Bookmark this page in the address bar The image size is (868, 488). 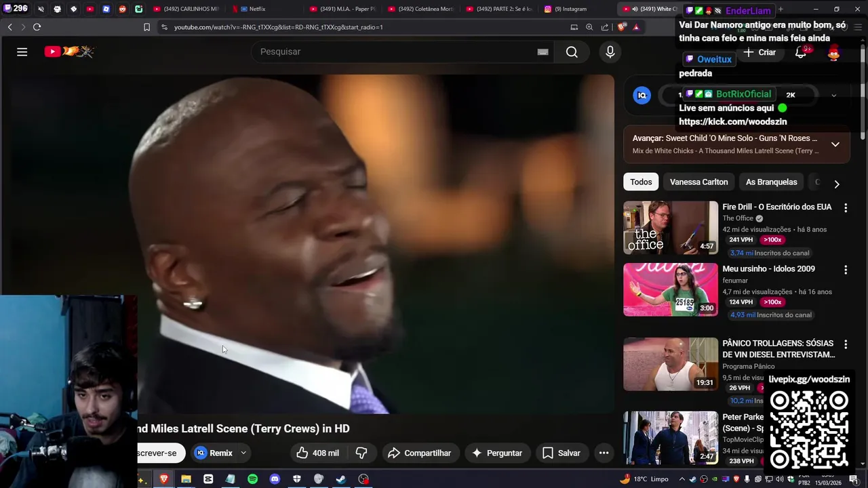click(146, 27)
